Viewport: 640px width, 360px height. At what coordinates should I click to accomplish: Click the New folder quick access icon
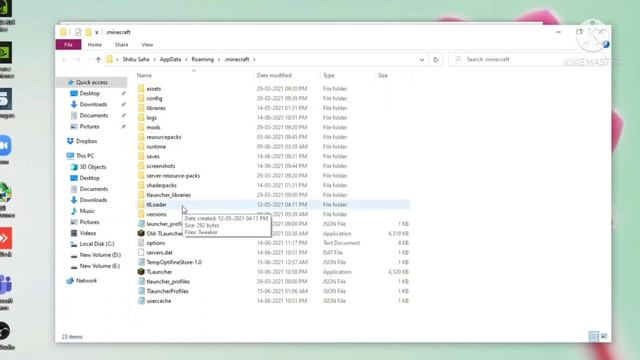tap(88, 32)
